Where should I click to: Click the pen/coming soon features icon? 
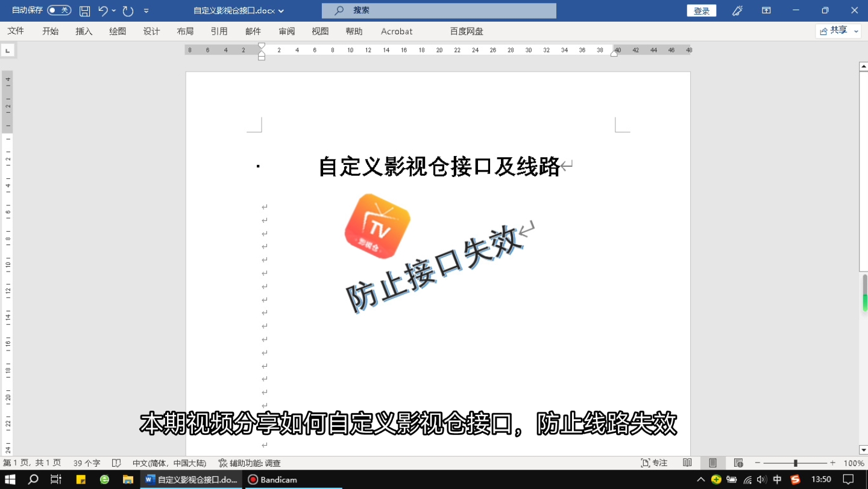click(x=737, y=11)
